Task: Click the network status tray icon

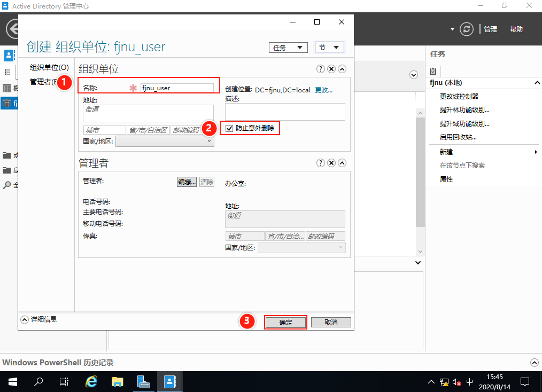Action: [444, 382]
